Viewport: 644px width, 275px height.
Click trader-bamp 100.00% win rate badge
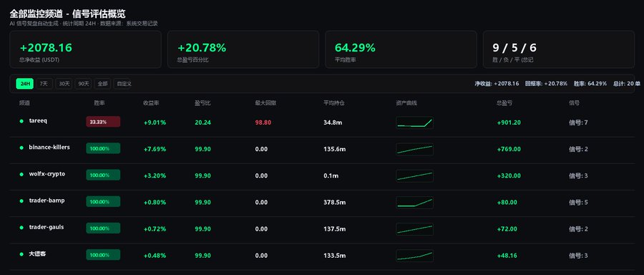(103, 201)
